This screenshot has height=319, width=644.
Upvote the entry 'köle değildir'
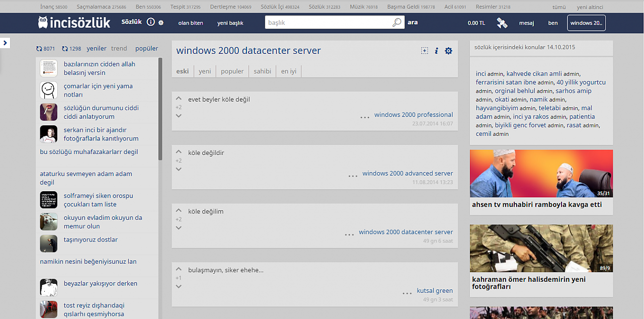tap(179, 152)
